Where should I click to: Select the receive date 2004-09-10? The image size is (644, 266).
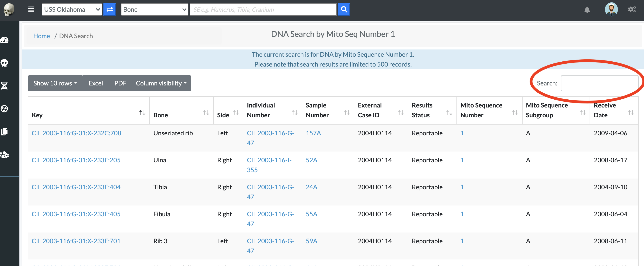pos(610,187)
